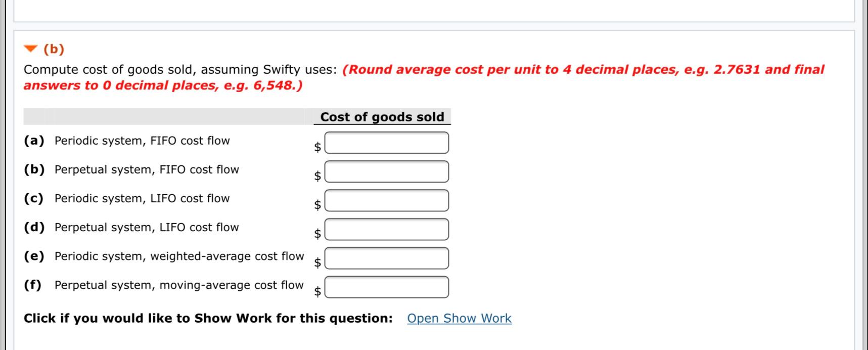Click the Perpetual system, LIFO cost flow label
Screen dimensions: 868x350
click(x=147, y=227)
